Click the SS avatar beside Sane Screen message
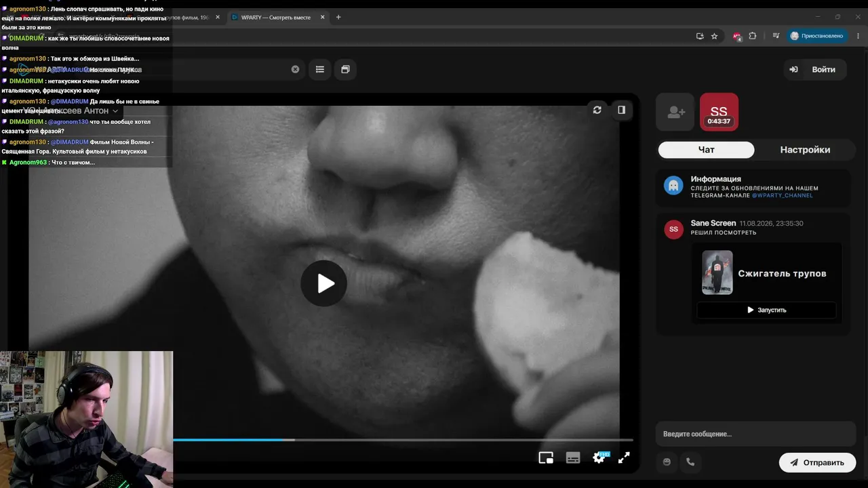 (x=673, y=229)
